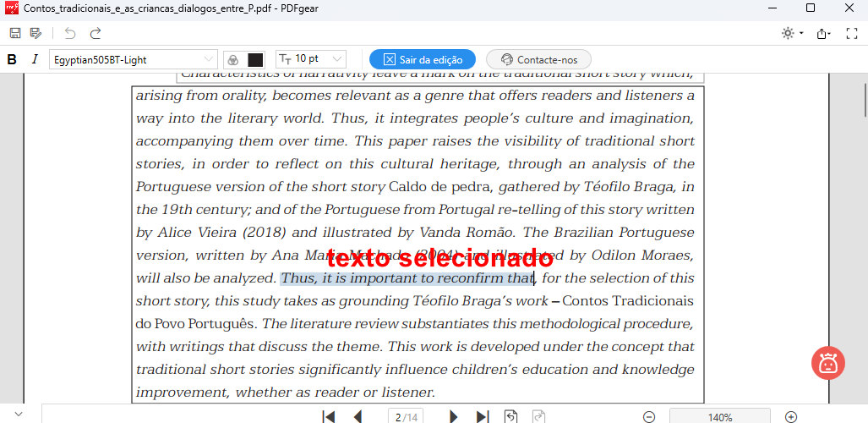Screen dimensions: 868x423
Task: Open the Egyptian505BT-Light font dropdown
Action: tap(133, 59)
